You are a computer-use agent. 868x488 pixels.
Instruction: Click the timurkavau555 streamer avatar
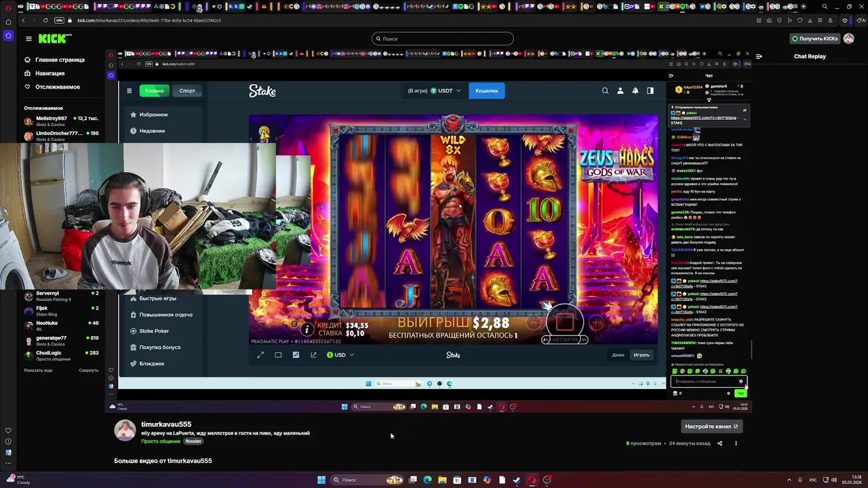[125, 430]
